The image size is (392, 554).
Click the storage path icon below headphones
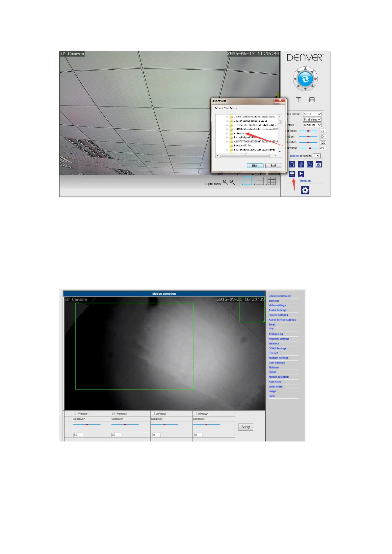292,174
